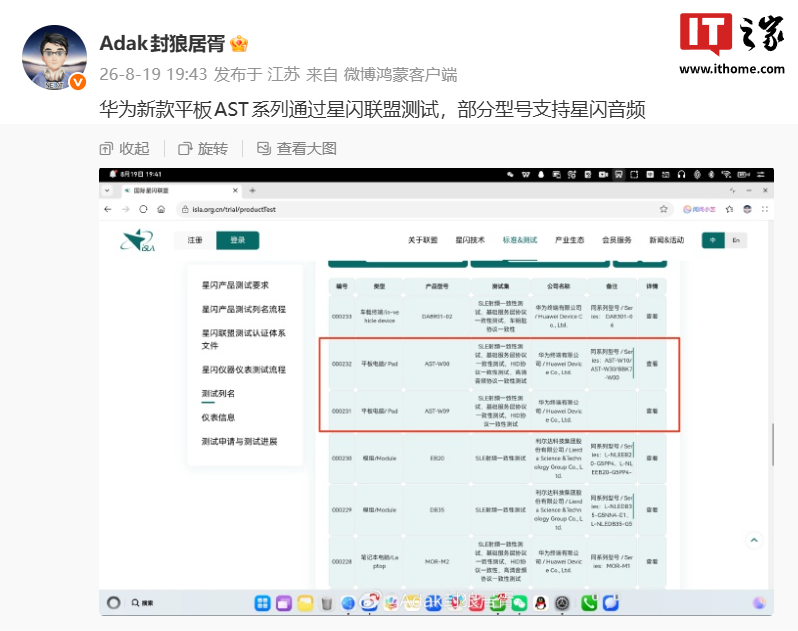Close the 国际星闪联盟 browser tab
798x631 pixels.
pyautogui.click(x=235, y=190)
